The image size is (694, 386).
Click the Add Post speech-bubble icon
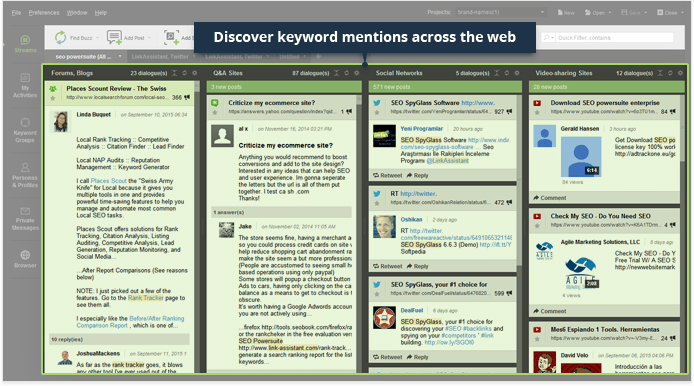tap(114, 38)
